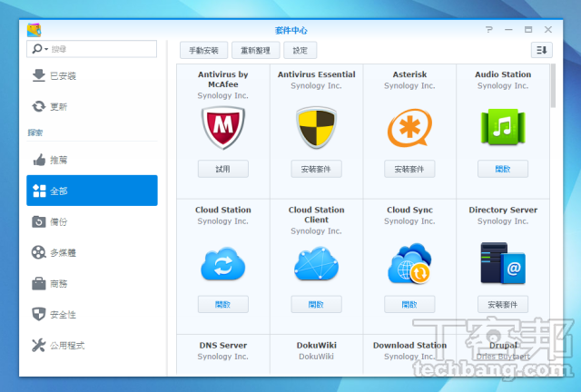Viewport: 581px width, 392px height.
Task: Select the Cloud Sync package icon
Action: click(x=409, y=264)
